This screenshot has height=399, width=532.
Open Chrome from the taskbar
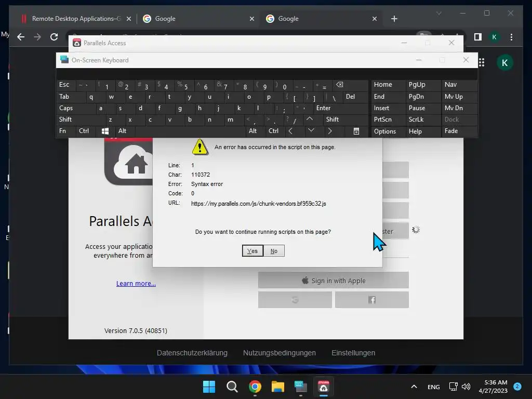click(x=255, y=387)
